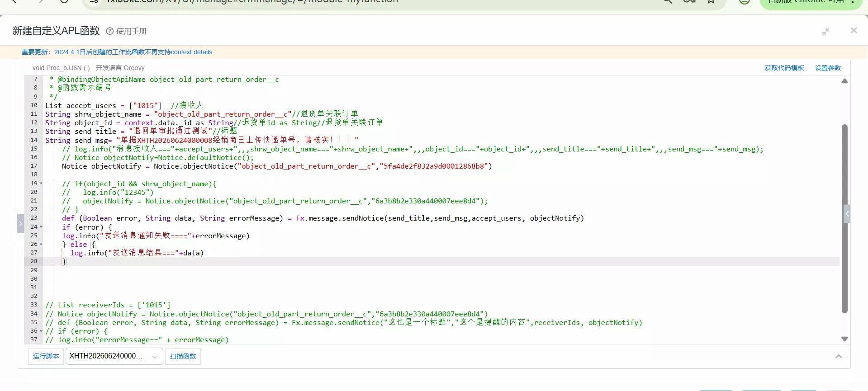Click the 'String shrw_object_name' code line
Image resolution: width=868 pixels, height=391 pixels.
(x=202, y=114)
